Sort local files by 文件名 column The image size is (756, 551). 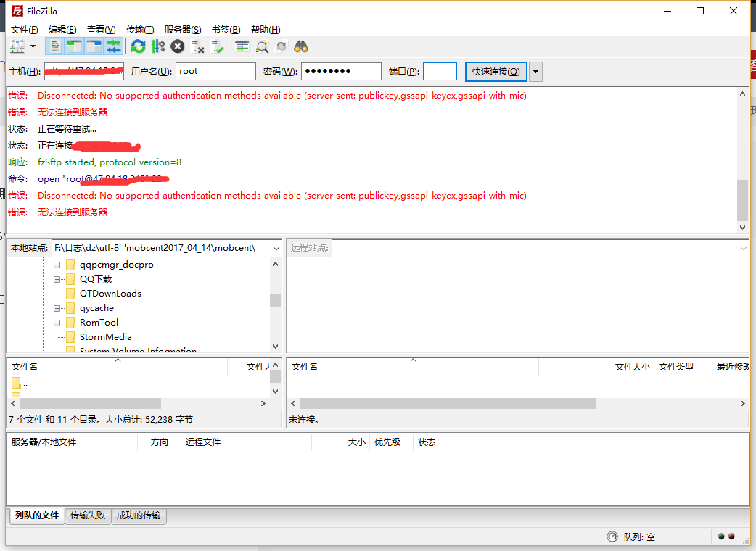[118, 367]
